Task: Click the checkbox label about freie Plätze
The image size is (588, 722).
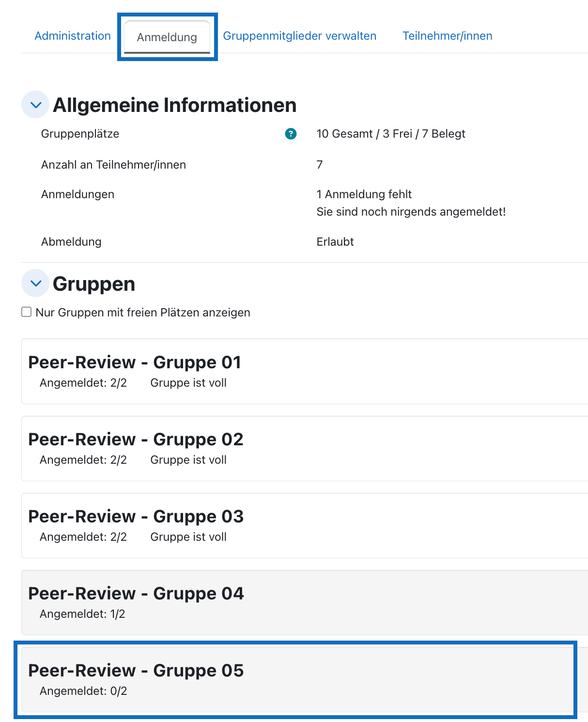Action: [143, 313]
